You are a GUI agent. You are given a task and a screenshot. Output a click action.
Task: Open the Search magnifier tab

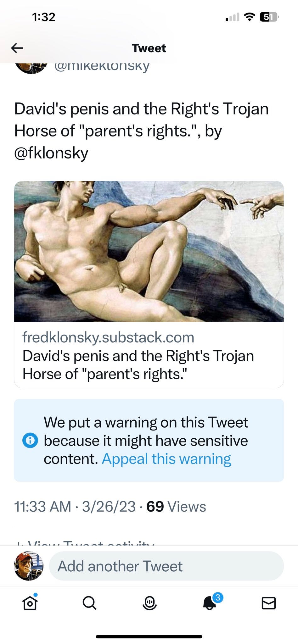coord(89,603)
